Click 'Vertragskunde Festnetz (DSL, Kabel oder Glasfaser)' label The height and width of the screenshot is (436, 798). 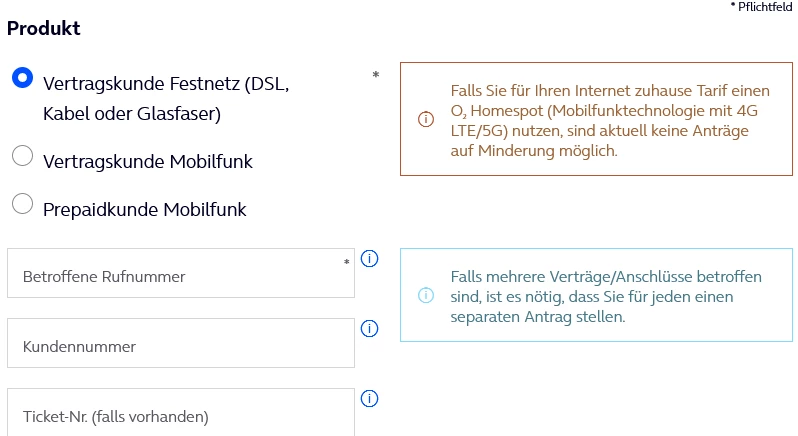(x=166, y=98)
